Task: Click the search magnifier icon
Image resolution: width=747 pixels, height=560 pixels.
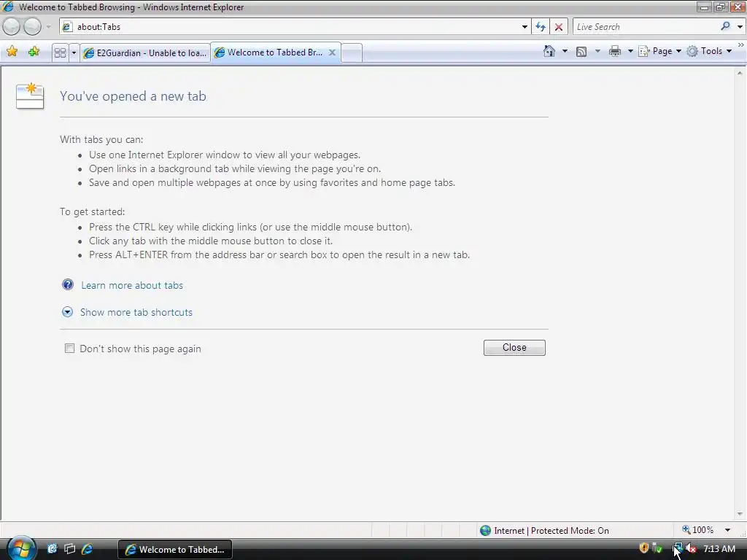Action: pos(726,26)
